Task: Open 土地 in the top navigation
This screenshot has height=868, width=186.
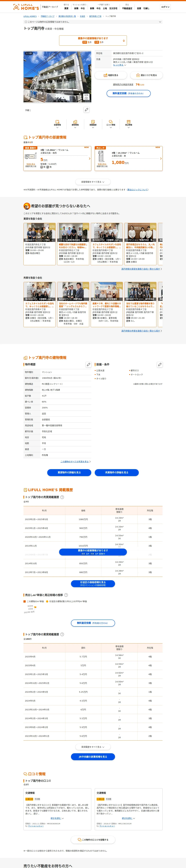Action: coord(105,8)
